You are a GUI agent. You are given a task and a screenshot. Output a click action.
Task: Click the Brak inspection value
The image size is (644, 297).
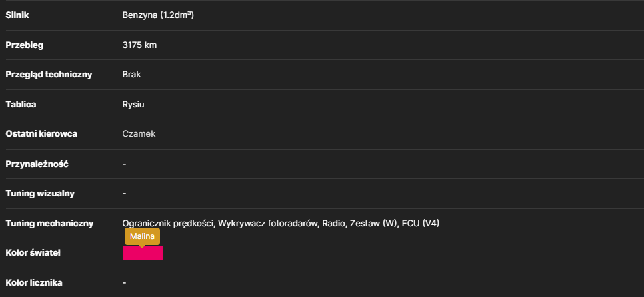click(x=131, y=75)
